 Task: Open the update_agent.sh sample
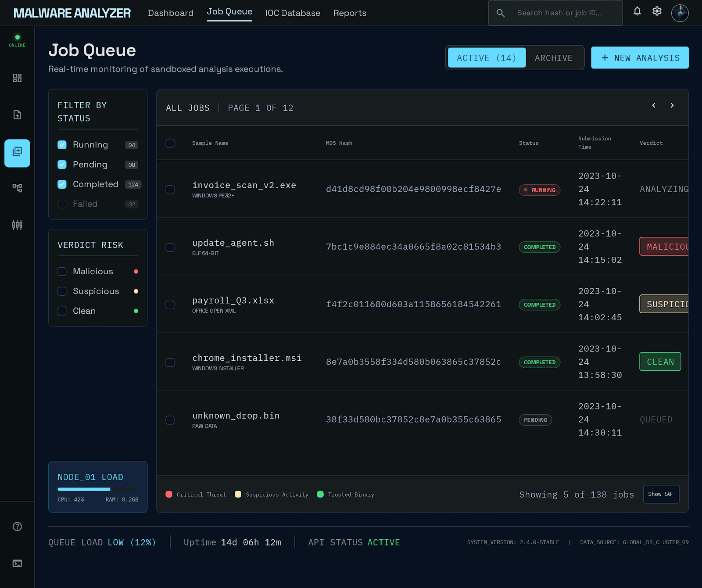pos(233,243)
